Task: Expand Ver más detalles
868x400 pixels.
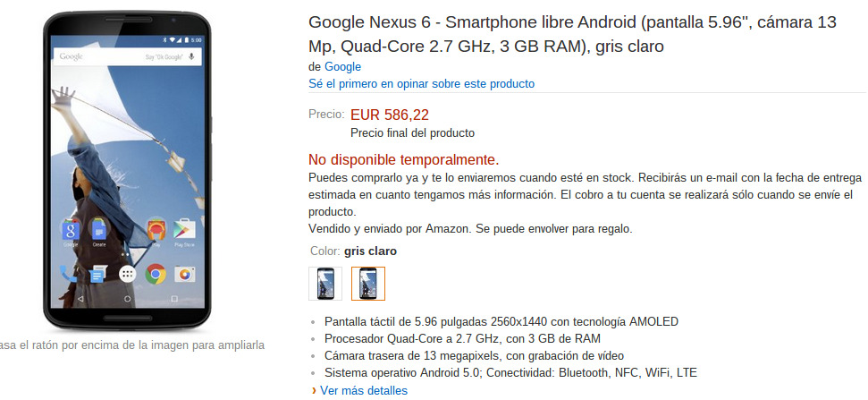Action: pyautogui.click(x=363, y=390)
